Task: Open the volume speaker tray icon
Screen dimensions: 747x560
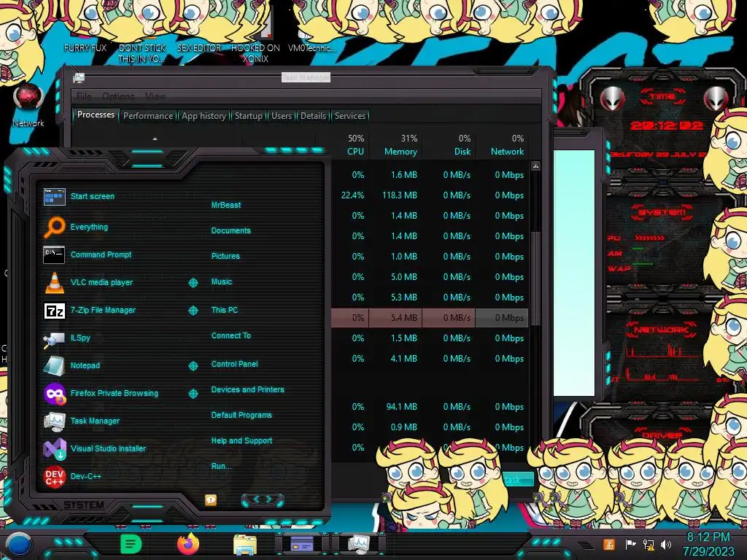Action: coord(666,544)
